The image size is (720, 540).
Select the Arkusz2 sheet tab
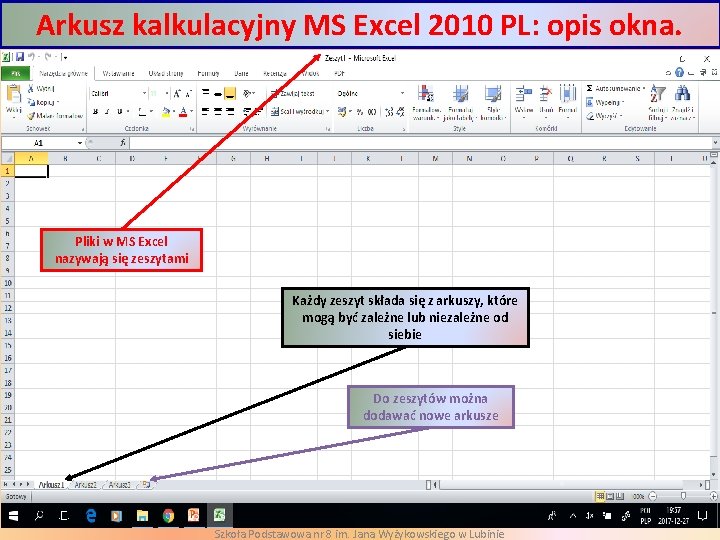click(x=85, y=484)
